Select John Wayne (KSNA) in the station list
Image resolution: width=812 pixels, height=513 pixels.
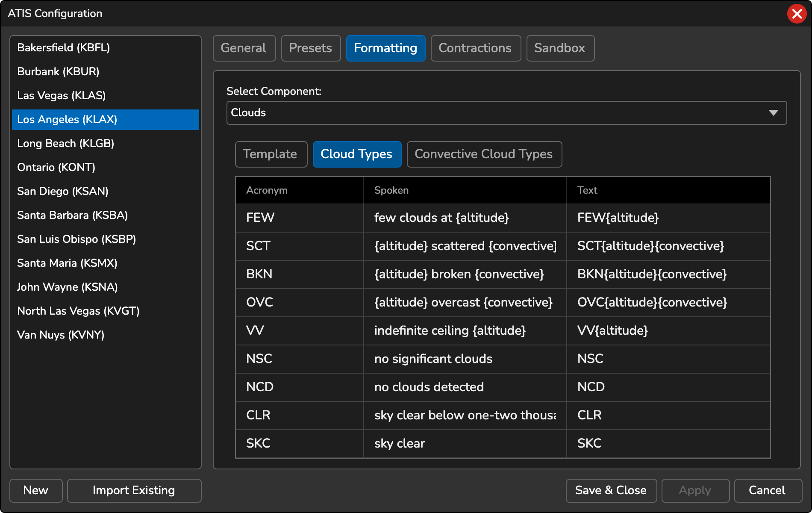106,287
